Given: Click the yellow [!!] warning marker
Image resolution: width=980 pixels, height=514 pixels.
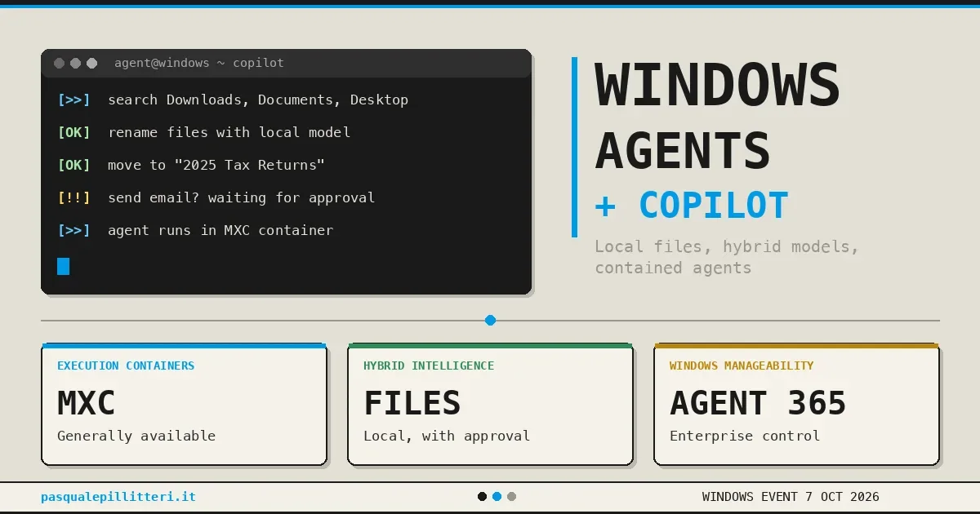Looking at the screenshot, I should (x=73, y=197).
